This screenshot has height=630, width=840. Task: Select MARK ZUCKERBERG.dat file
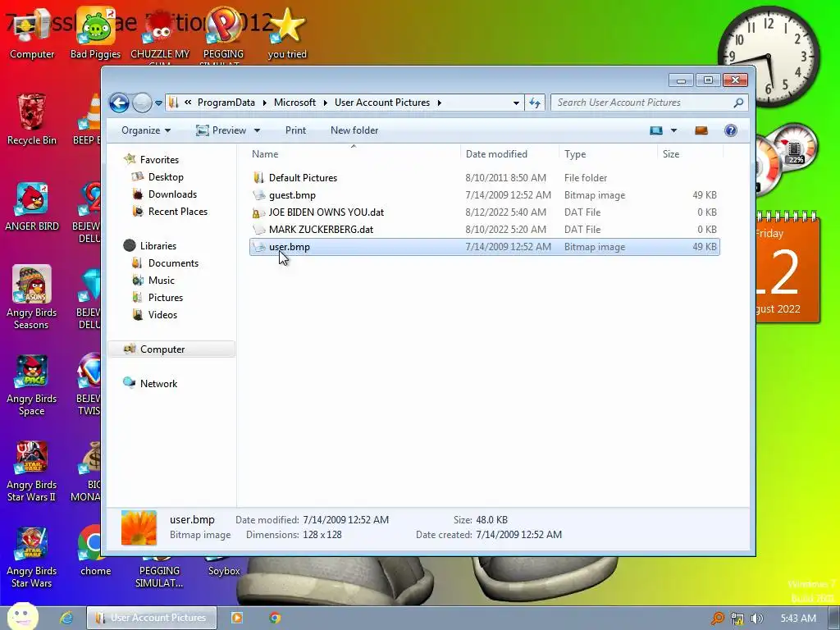(484, 230)
